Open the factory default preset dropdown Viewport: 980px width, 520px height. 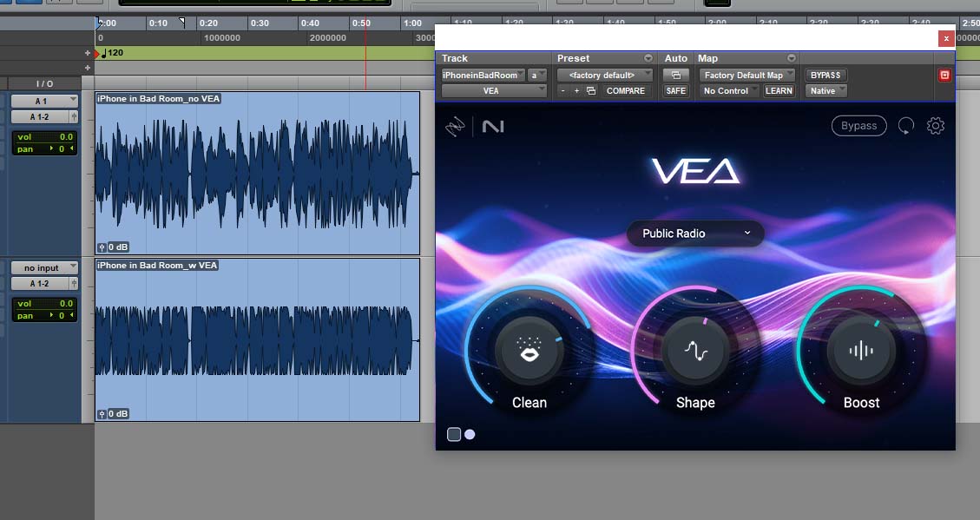[x=604, y=75]
